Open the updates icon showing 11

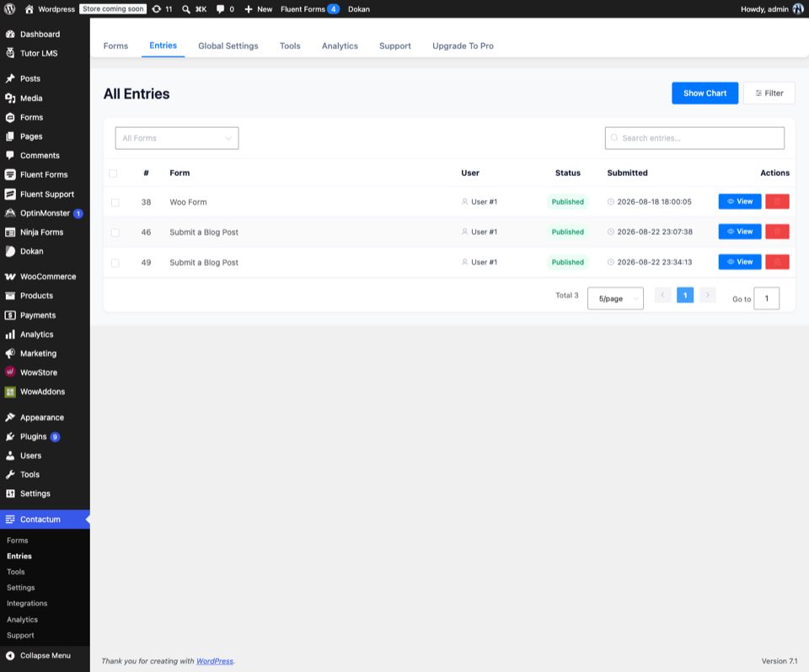[157, 8]
